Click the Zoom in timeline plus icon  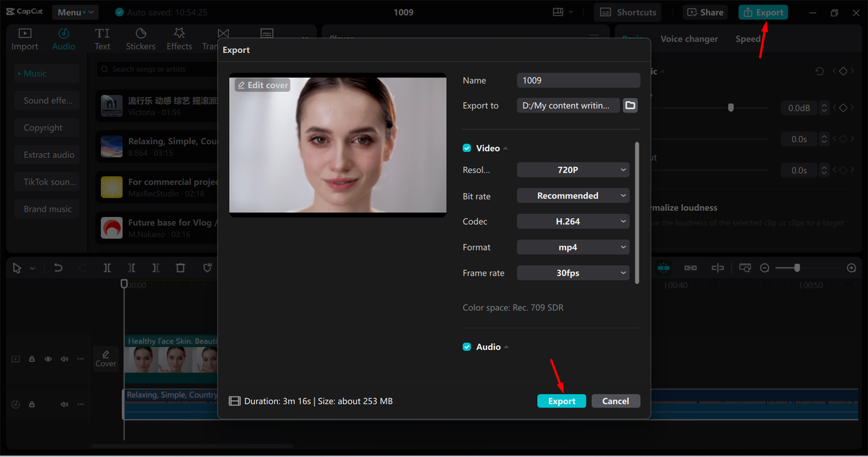[852, 268]
